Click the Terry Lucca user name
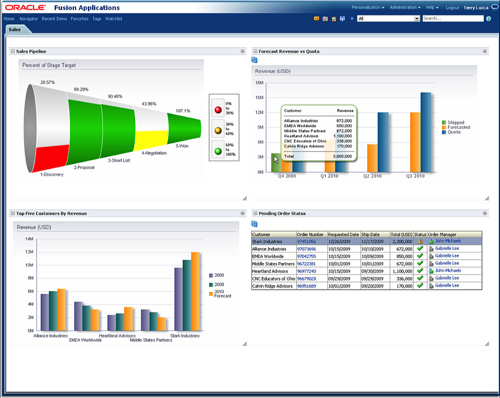This screenshot has width=500, height=398. coord(476,8)
